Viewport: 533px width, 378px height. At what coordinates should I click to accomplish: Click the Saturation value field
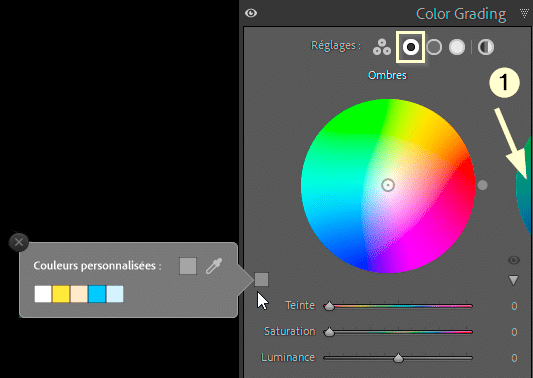click(514, 332)
